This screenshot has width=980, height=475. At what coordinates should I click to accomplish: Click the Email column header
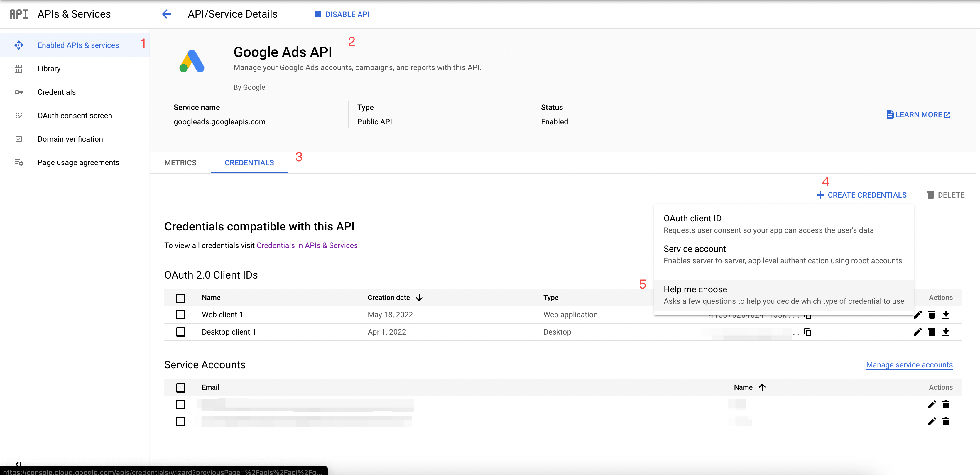point(210,387)
